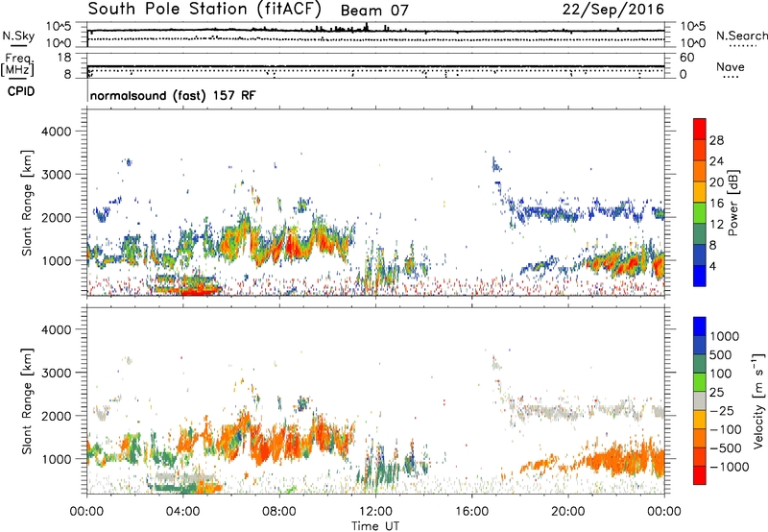Screen dimensions: 768x532
Task: Click the '-500' velocity colorbar label
Action: 726,448
